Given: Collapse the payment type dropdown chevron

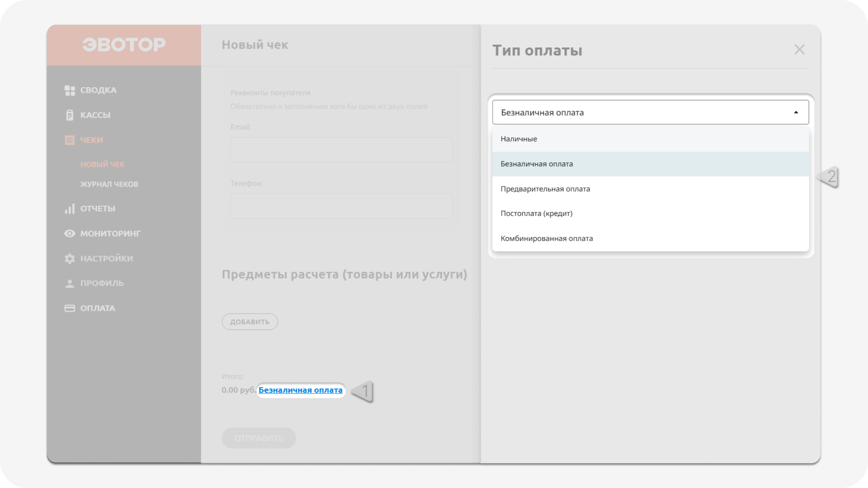Looking at the screenshot, I should pyautogui.click(x=796, y=112).
